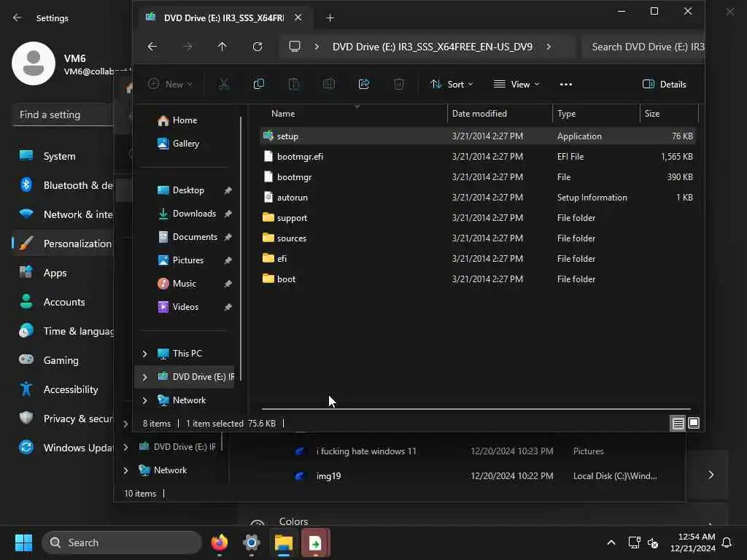The height and width of the screenshot is (560, 747).
Task: Expand the address bar path chevron after DV9
Action: tap(549, 47)
